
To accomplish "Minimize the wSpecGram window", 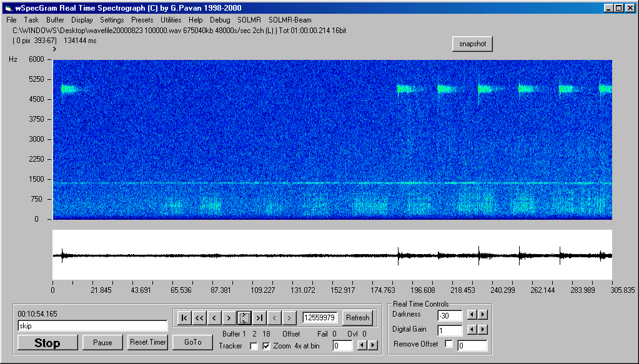I will [609, 7].
